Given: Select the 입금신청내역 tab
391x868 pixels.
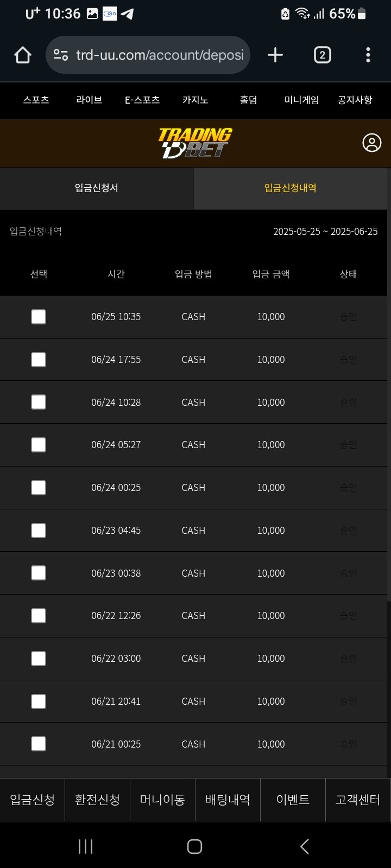Looking at the screenshot, I should click(x=290, y=188).
